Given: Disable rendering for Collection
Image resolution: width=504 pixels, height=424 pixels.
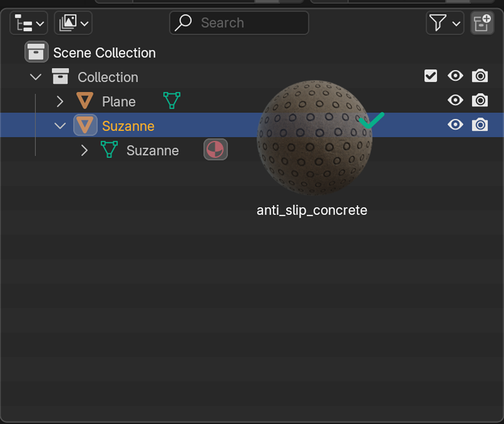Looking at the screenshot, I should [480, 76].
